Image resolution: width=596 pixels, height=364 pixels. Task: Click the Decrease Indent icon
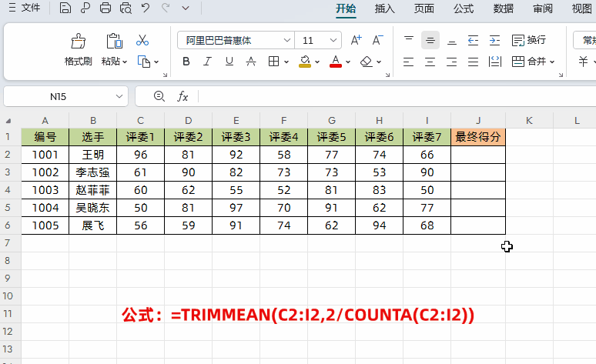[x=474, y=40]
